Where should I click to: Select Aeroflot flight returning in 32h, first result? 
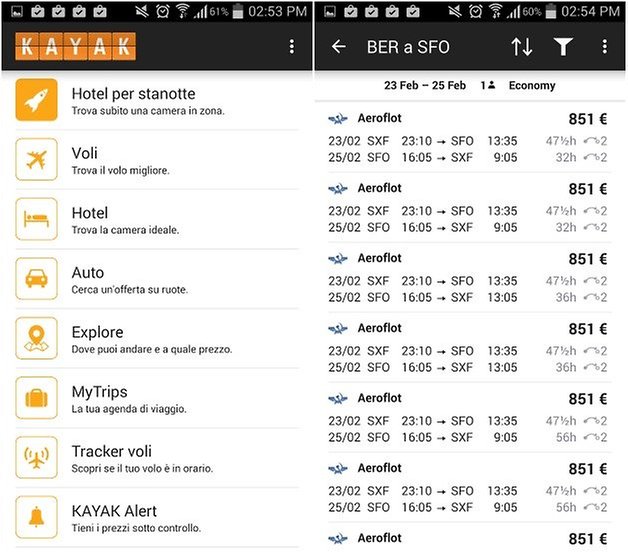coord(469,138)
